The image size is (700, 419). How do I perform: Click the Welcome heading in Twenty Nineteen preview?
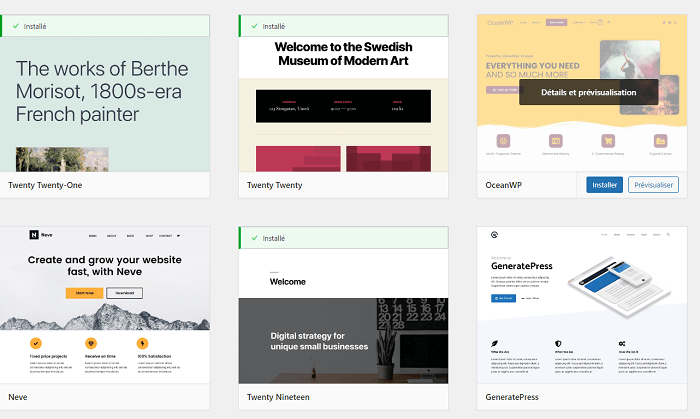point(288,282)
